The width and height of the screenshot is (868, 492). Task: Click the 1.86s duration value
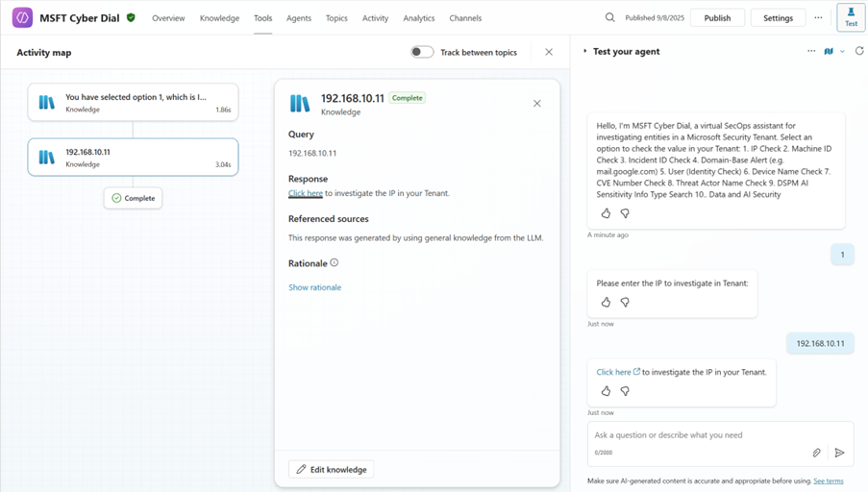[223, 110]
